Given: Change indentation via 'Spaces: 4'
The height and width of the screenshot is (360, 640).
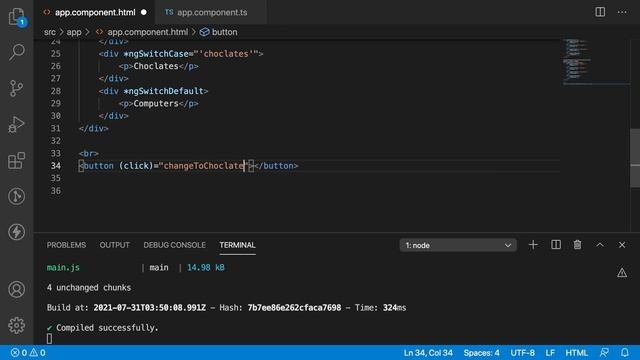Looking at the screenshot, I should tap(481, 353).
